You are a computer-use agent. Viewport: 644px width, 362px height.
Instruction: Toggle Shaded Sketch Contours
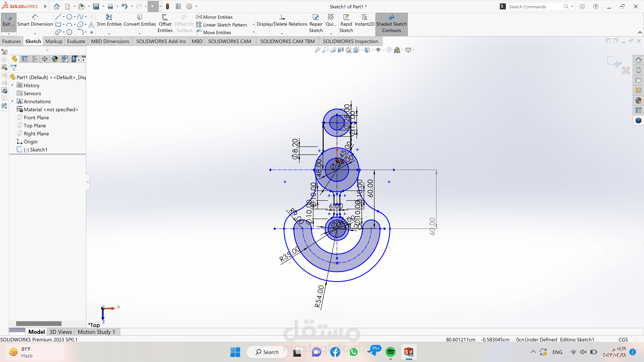(x=391, y=24)
